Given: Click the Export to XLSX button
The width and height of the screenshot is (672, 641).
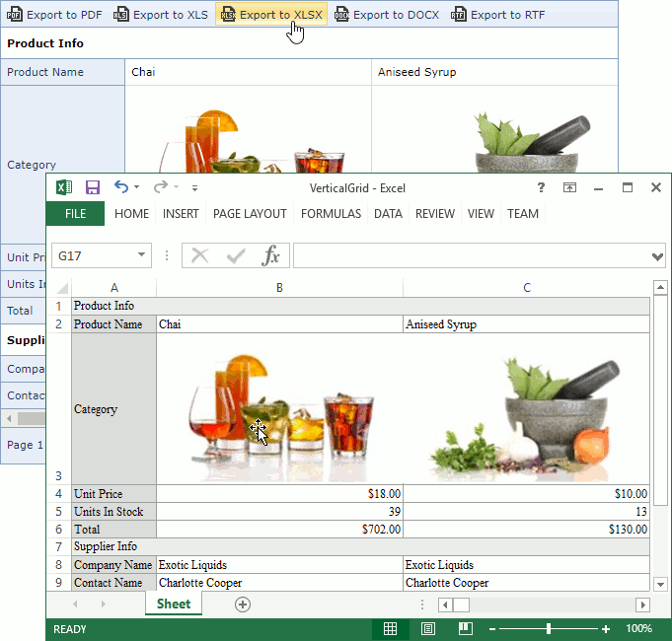Looking at the screenshot, I should 271,15.
